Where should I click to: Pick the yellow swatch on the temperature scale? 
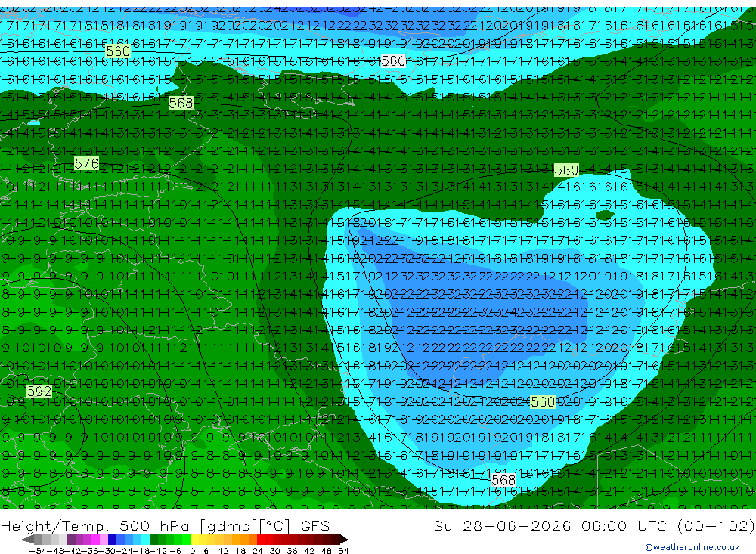tap(194, 539)
